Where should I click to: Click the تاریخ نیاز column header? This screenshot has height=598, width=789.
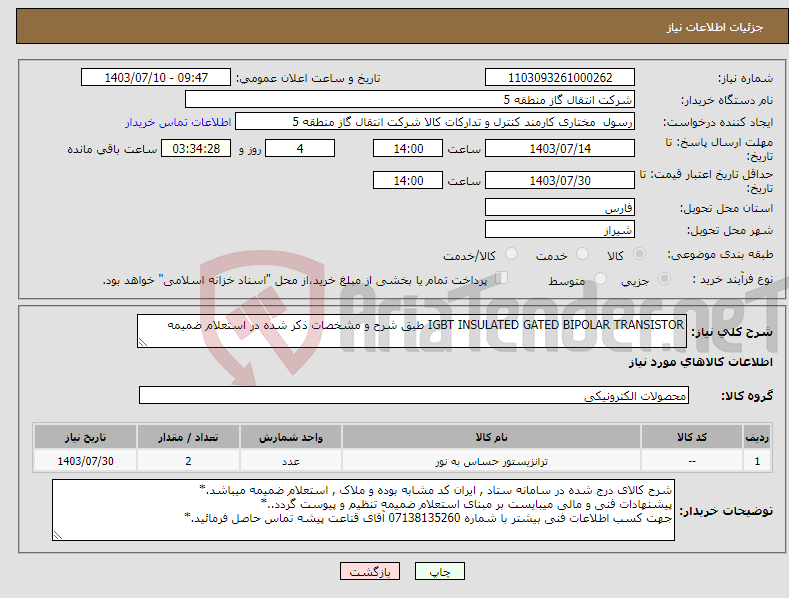pyautogui.click(x=86, y=437)
